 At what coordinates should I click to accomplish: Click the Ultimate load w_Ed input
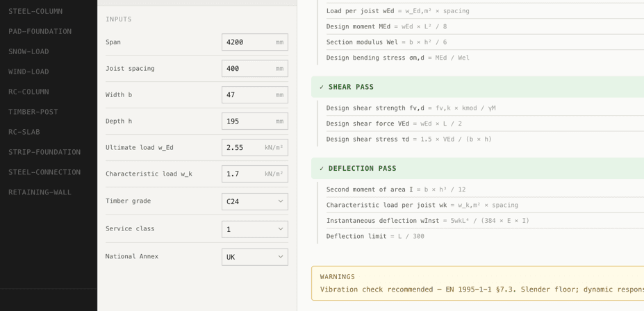click(x=255, y=147)
